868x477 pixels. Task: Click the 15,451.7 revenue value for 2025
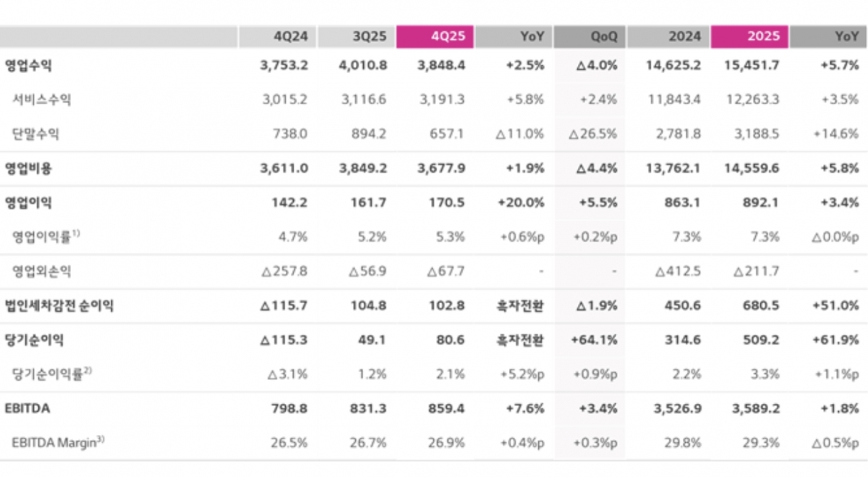coord(751,65)
